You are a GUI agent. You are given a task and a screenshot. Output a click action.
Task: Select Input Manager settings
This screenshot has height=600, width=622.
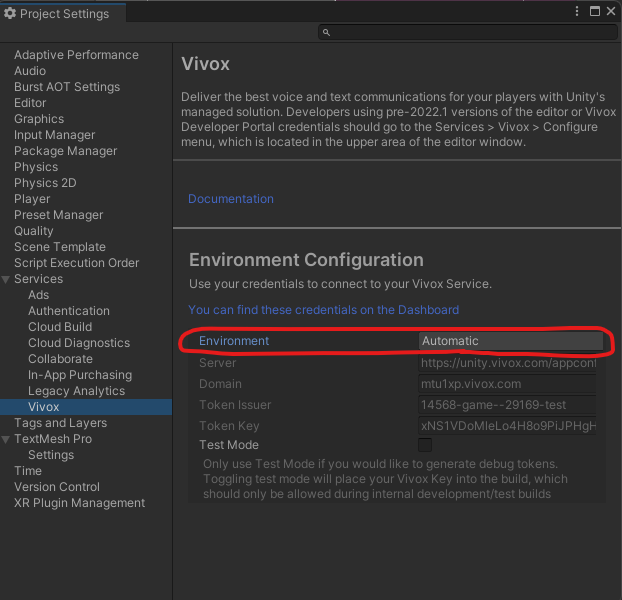point(55,135)
